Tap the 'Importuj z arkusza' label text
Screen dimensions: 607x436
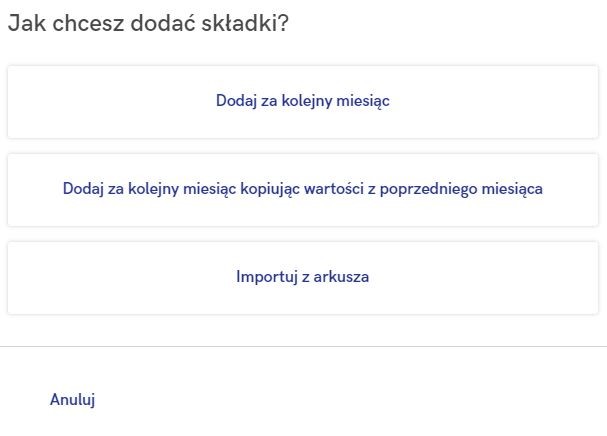[303, 277]
